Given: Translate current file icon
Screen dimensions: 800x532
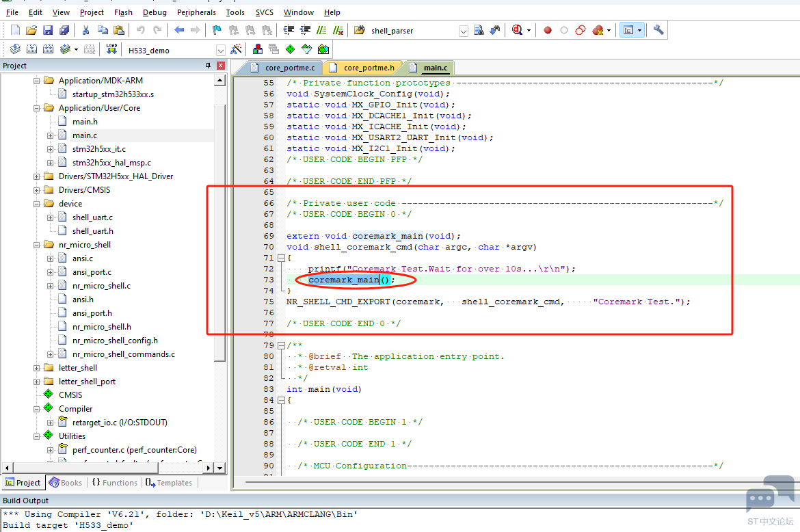Looking at the screenshot, I should [15, 49].
